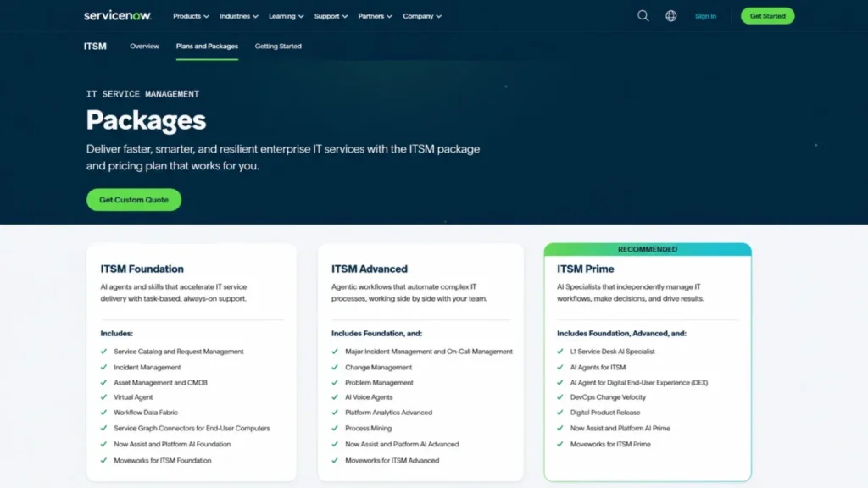This screenshot has width=868, height=488.
Task: Click the Get Custom Quote button
Action: click(x=134, y=200)
